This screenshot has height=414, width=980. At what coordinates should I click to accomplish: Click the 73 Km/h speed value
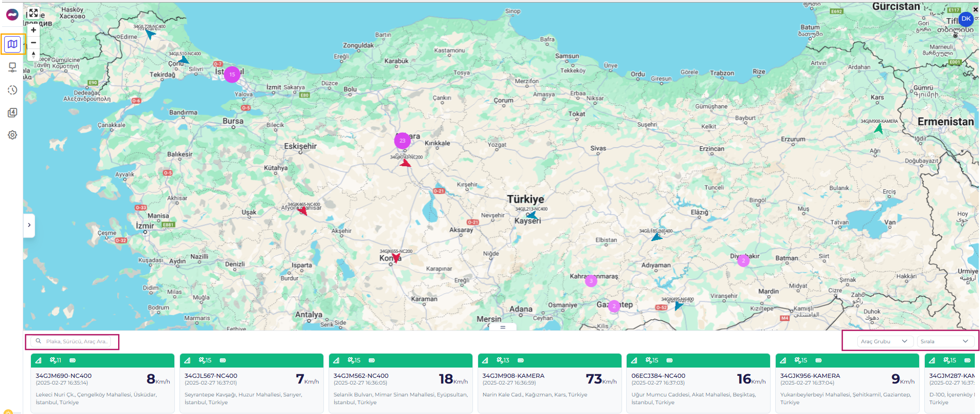pyautogui.click(x=601, y=379)
